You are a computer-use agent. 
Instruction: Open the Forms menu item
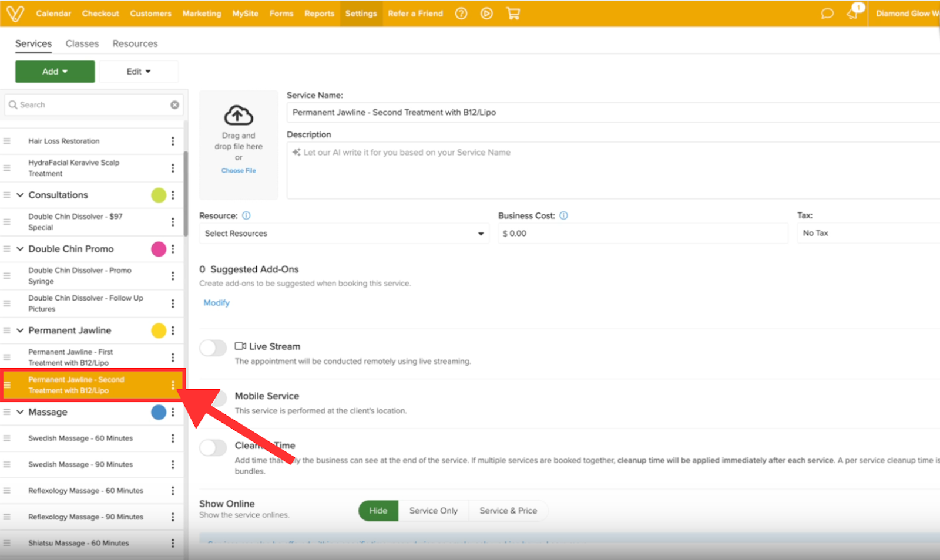pyautogui.click(x=281, y=14)
